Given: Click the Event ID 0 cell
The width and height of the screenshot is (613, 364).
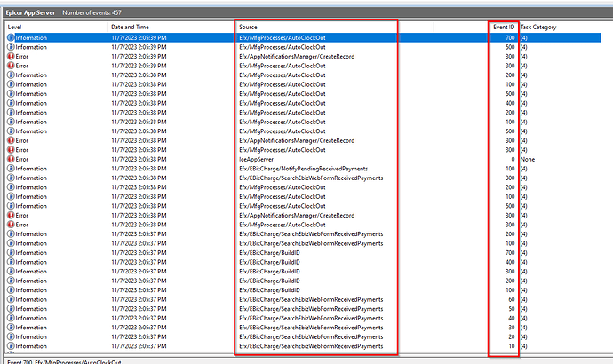Looking at the screenshot, I should 513,159.
